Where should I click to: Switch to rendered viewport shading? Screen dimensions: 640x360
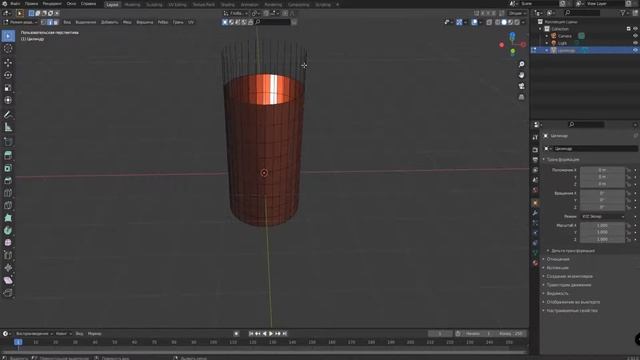coord(517,22)
